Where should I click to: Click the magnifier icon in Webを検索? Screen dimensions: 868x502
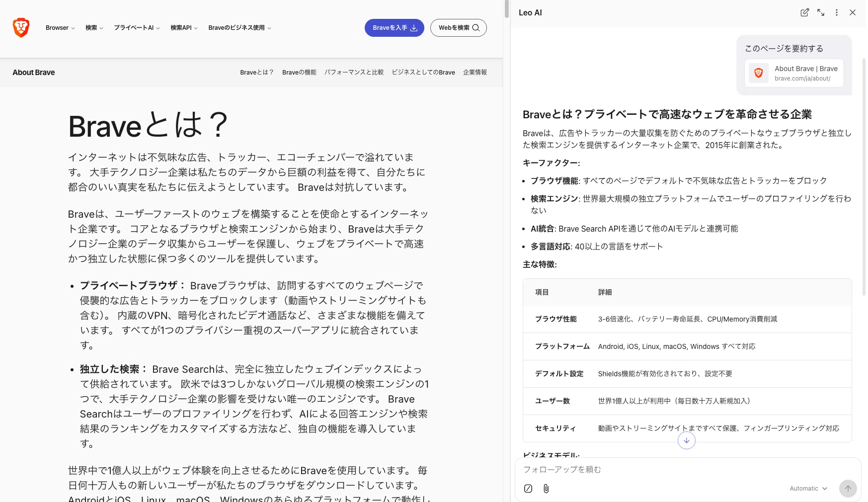(x=476, y=28)
